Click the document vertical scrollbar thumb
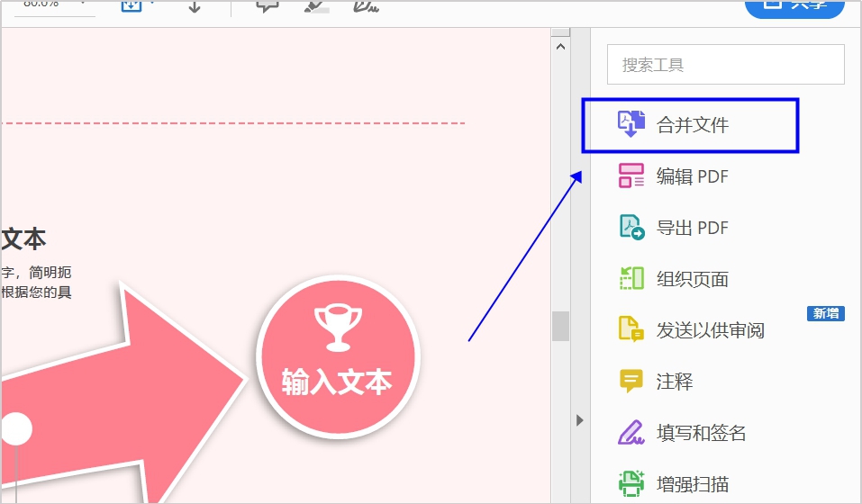862x504 pixels. click(x=561, y=326)
